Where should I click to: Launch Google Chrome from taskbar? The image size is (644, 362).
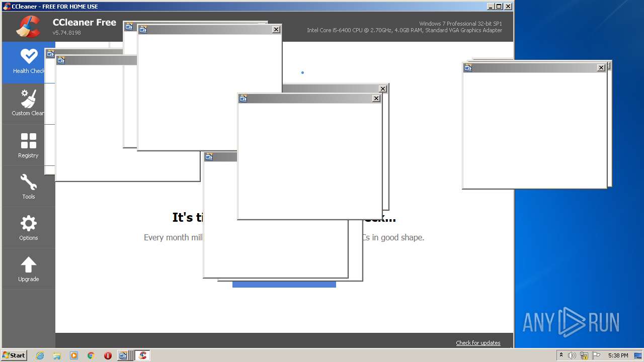pyautogui.click(x=91, y=355)
